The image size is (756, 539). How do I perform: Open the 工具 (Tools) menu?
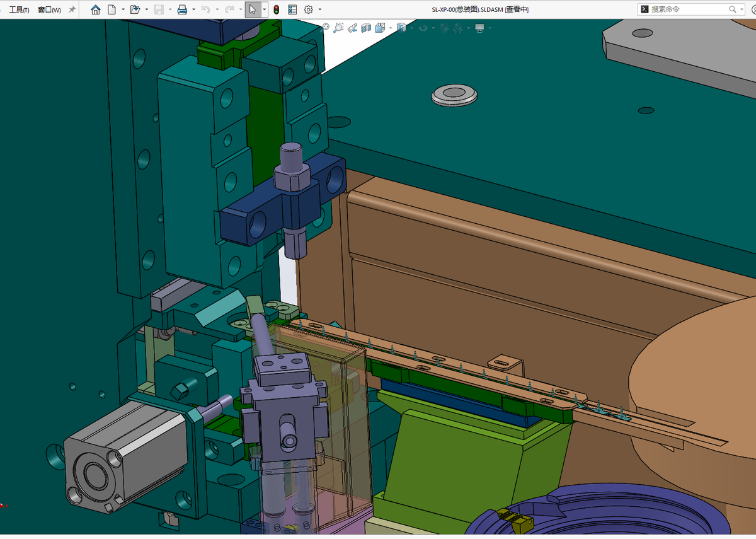coord(19,9)
